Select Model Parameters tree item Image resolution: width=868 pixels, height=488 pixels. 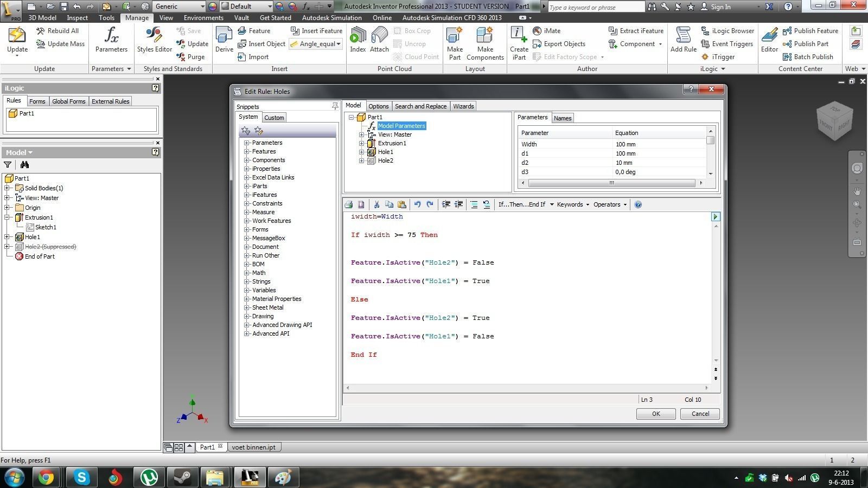click(x=401, y=126)
